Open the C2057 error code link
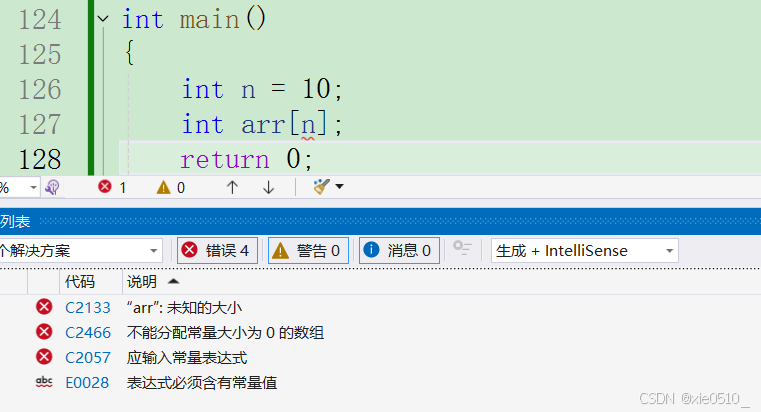This screenshot has height=412, width=761. (x=88, y=358)
